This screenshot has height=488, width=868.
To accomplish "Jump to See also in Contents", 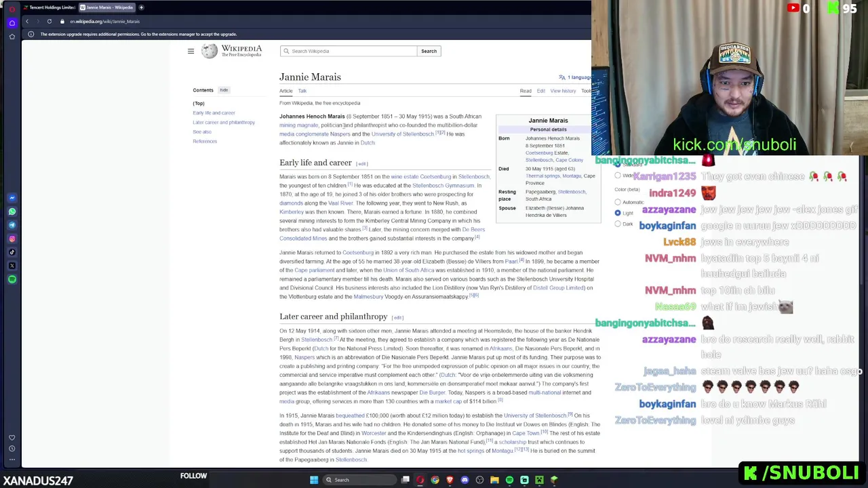I will pyautogui.click(x=202, y=132).
